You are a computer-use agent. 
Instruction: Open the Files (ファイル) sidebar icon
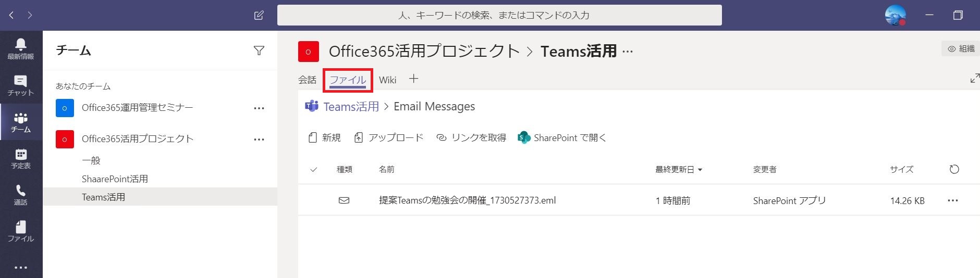coord(21,231)
